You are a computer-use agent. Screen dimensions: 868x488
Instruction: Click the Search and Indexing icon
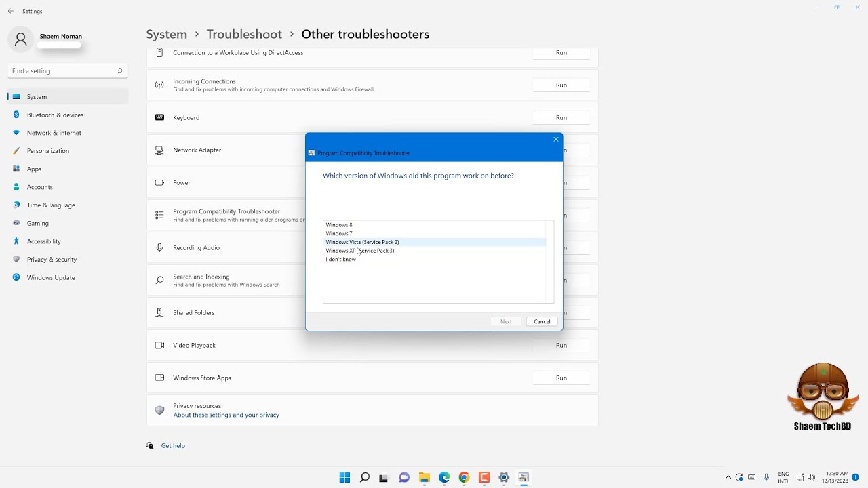tap(159, 280)
